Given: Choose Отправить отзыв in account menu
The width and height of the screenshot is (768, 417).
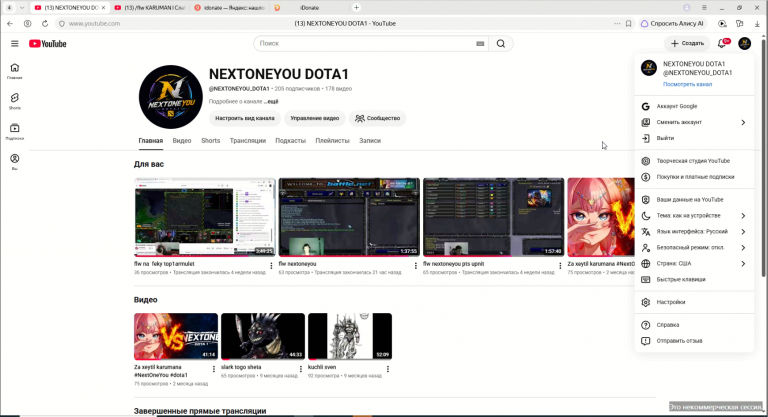Looking at the screenshot, I should pyautogui.click(x=694, y=341).
